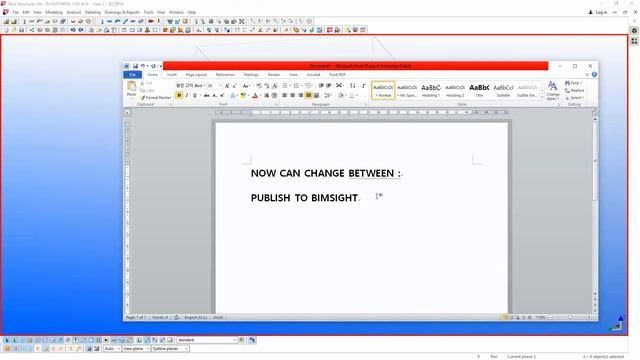Open Tekla Modeling menu
The image size is (640, 360).
(x=54, y=12)
